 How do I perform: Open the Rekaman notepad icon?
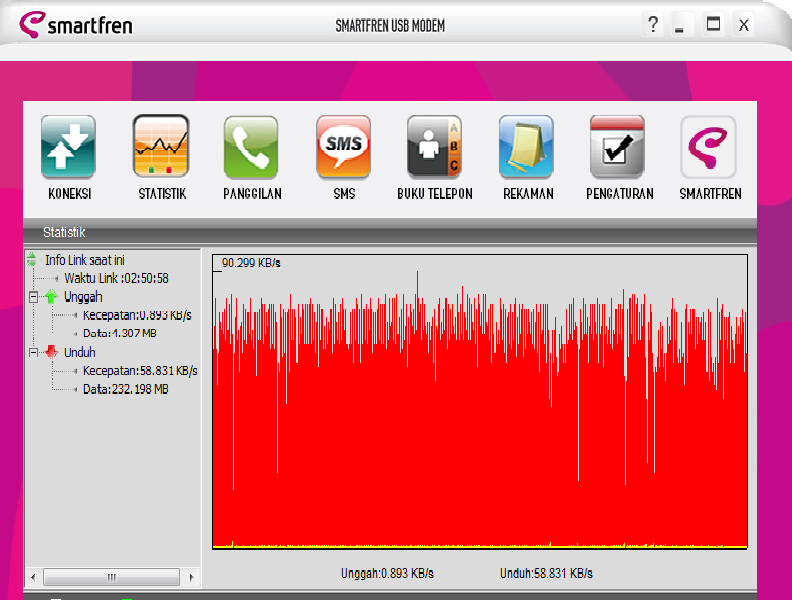click(x=526, y=146)
